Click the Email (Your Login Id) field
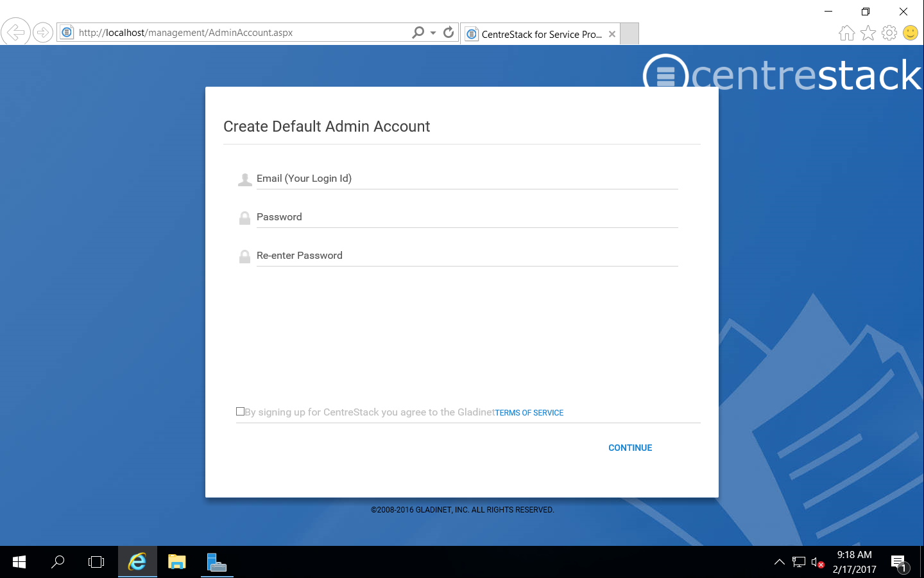Image resolution: width=924 pixels, height=578 pixels. [467, 179]
